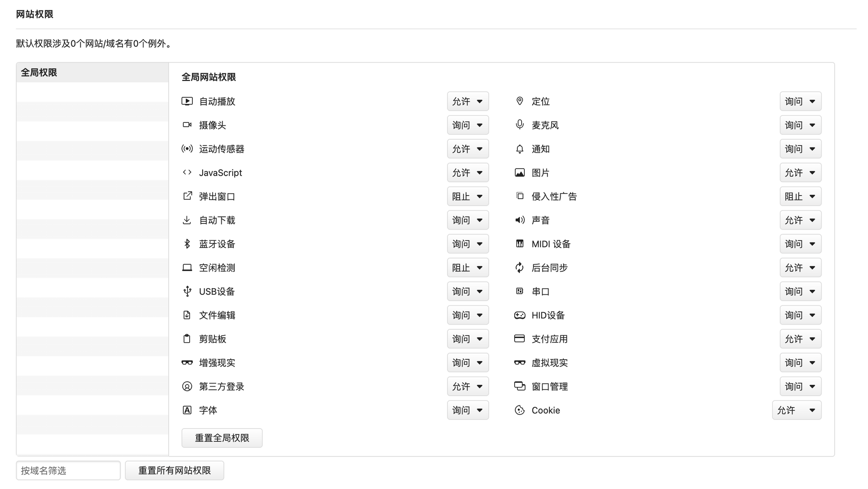Click the location pin (定位) icon
Screen dimensions: 868x489
pyautogui.click(x=519, y=101)
